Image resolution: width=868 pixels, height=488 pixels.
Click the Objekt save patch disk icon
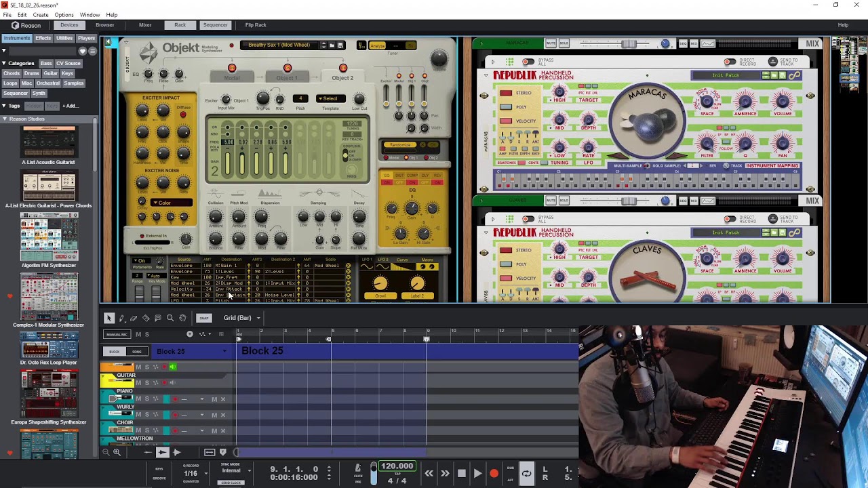click(340, 45)
